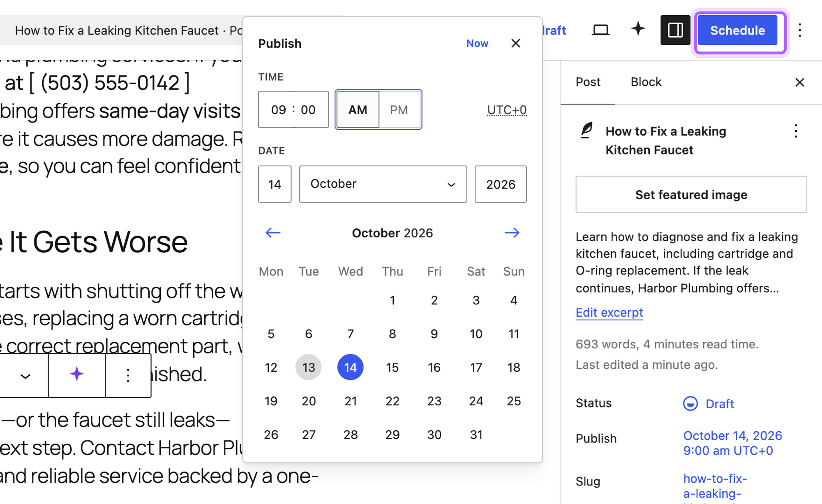Go to next month in calendar

click(512, 233)
